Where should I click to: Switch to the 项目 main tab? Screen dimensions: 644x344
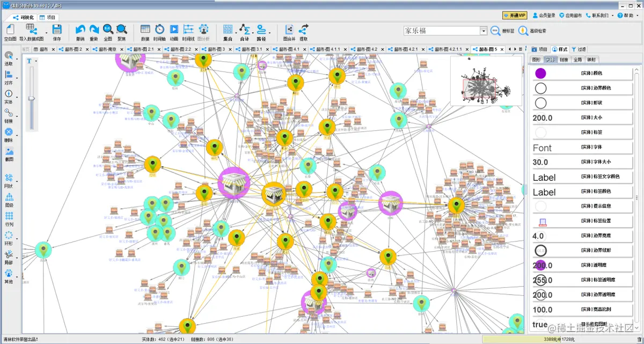coord(47,17)
